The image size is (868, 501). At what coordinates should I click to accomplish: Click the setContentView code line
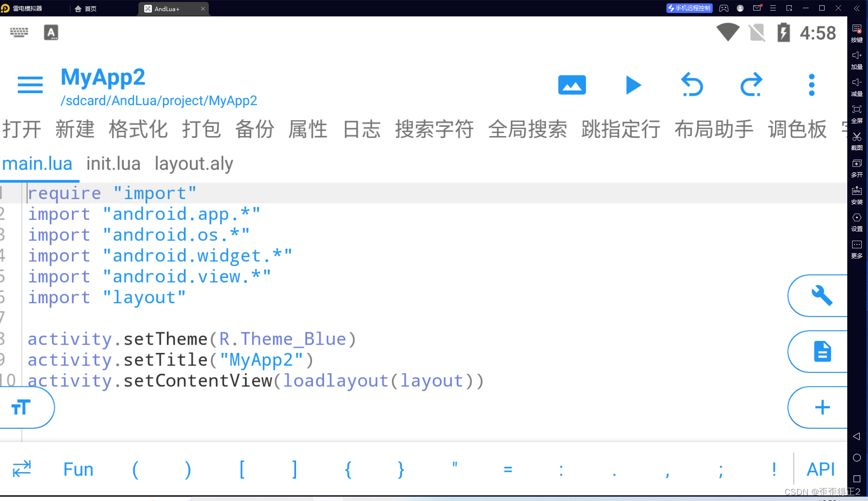[256, 381]
